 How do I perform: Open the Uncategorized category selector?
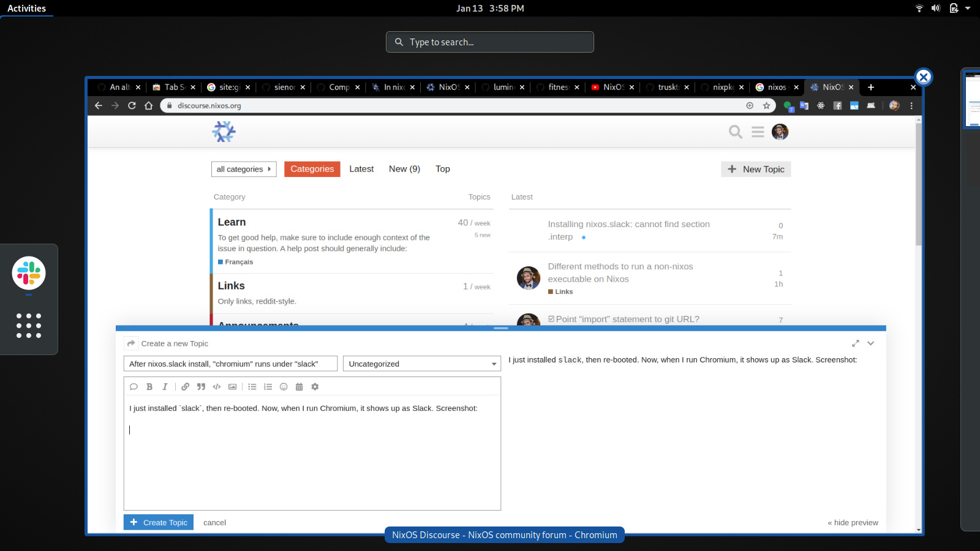point(422,364)
